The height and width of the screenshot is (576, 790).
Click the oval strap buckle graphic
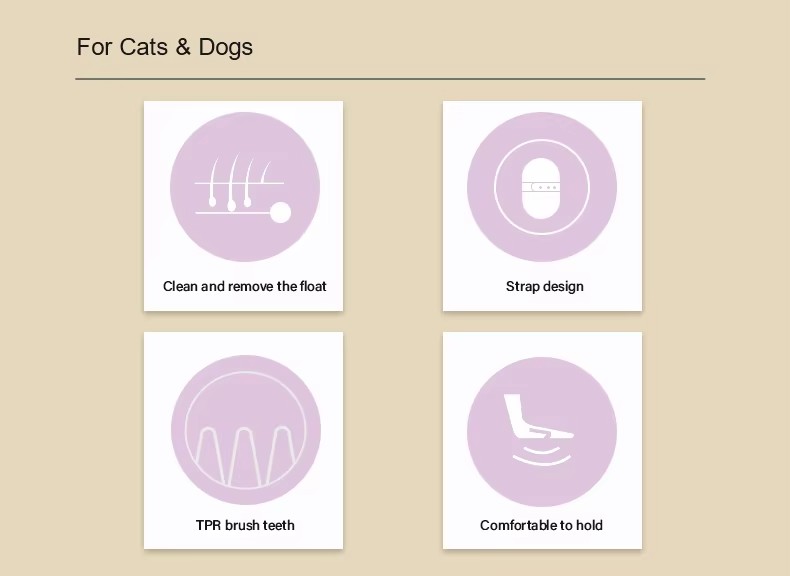pos(541,188)
